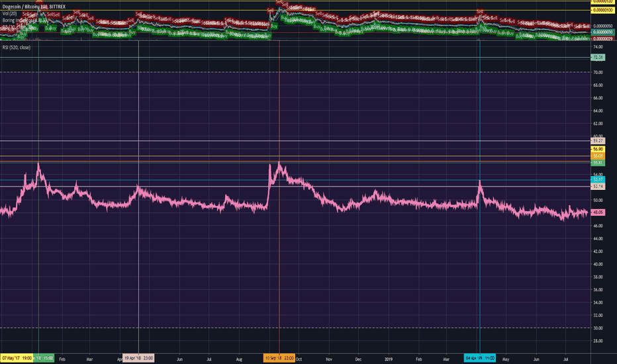This screenshot has width=617, height=364.
Task: Select the orange 10 Sep '18 23:00 marker
Action: [279, 358]
